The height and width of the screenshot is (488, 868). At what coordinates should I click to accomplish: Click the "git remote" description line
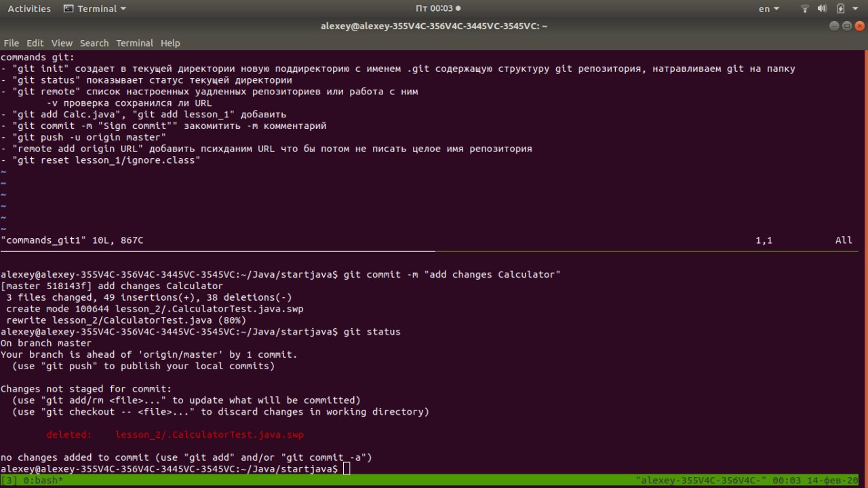(210, 92)
